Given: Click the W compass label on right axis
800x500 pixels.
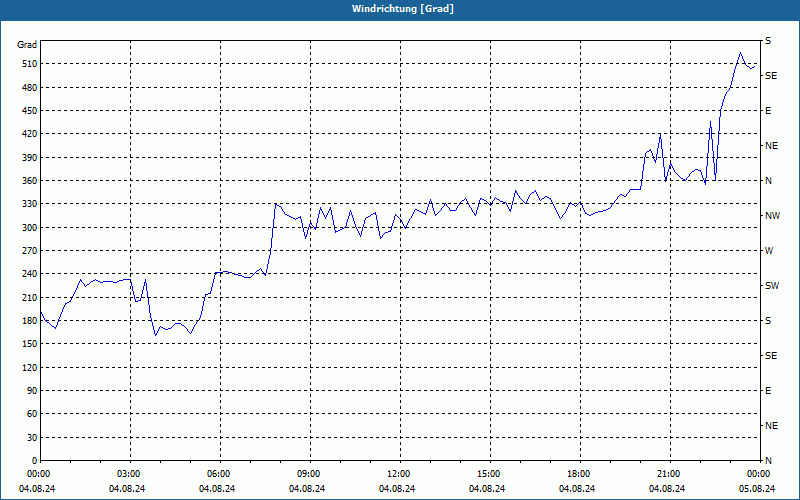Looking at the screenshot, I should 769,251.
